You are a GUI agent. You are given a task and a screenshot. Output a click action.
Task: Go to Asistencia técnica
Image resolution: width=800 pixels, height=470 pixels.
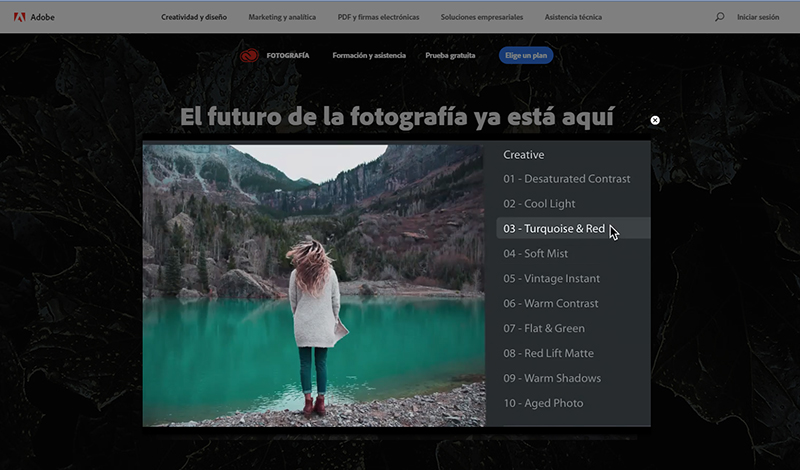[x=573, y=17]
